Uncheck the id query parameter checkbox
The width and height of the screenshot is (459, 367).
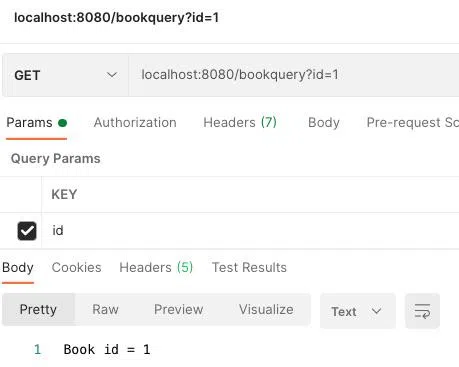27,231
